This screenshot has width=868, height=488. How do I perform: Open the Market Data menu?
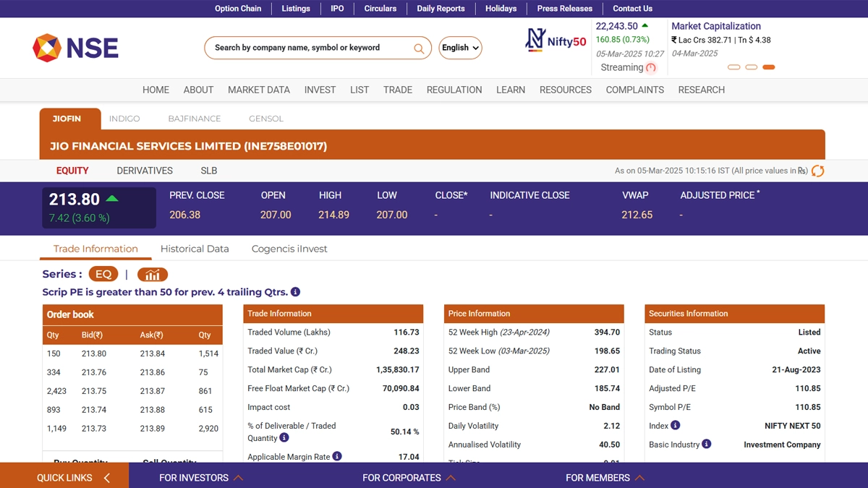coord(258,90)
